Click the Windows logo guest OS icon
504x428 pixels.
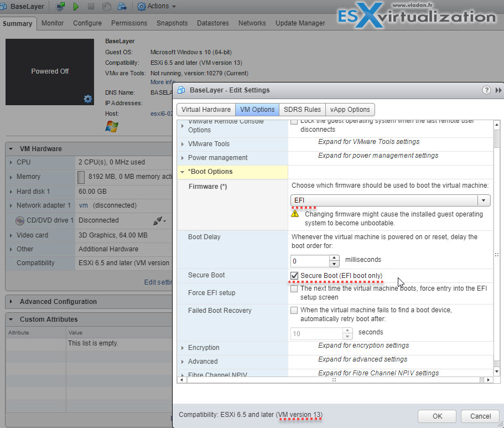[112, 126]
